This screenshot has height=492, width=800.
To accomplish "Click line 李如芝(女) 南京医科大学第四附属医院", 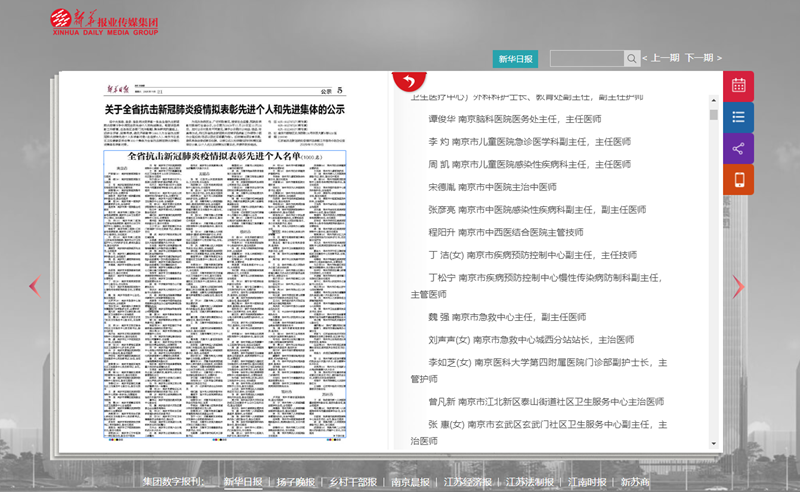I will (x=539, y=371).
